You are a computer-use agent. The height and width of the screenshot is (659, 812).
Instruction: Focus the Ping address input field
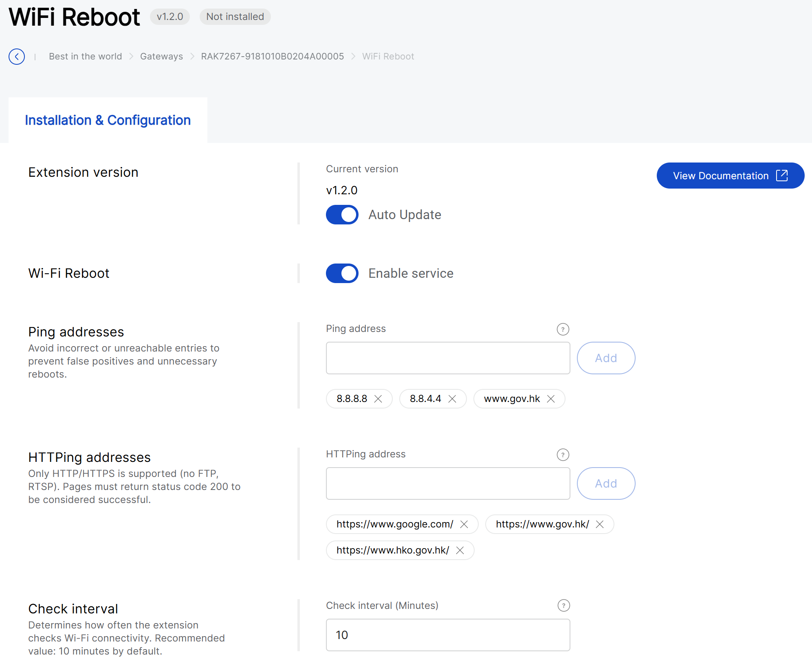tap(448, 358)
